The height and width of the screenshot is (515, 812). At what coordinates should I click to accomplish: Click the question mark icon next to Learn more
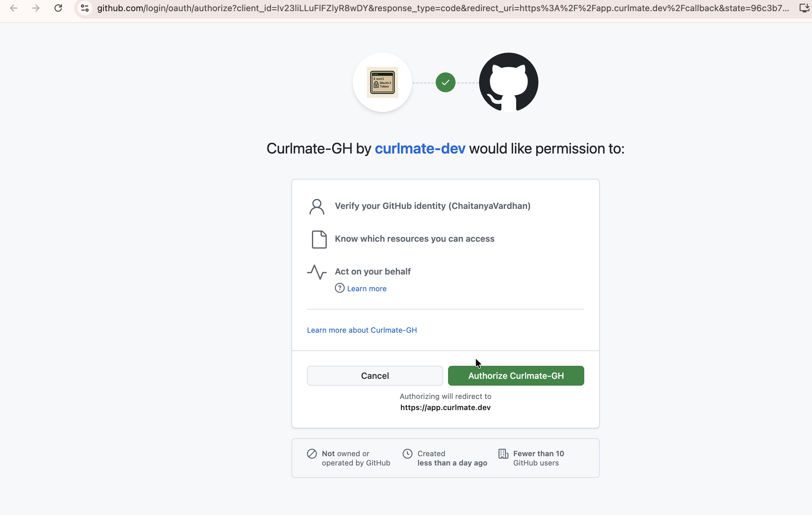(x=339, y=288)
